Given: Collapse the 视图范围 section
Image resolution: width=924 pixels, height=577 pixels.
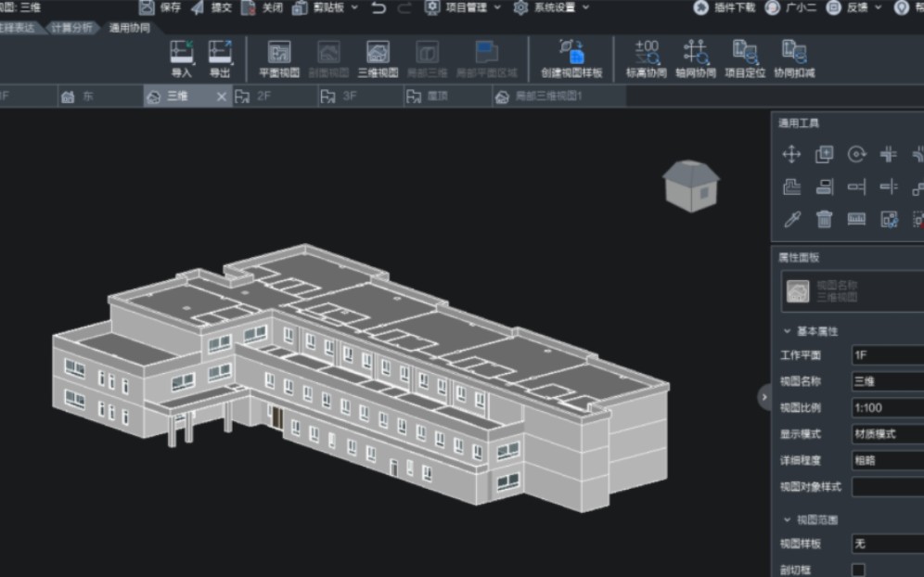Looking at the screenshot, I should [787, 519].
